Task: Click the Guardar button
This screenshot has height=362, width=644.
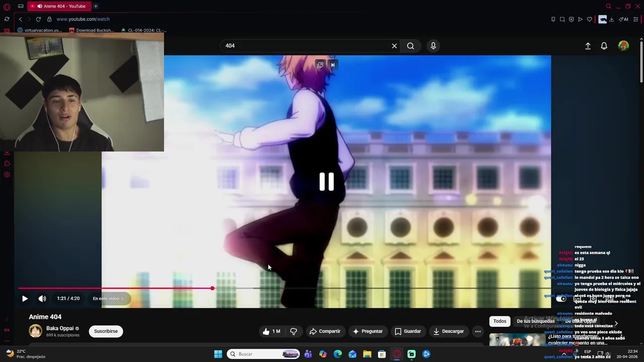Action: click(x=408, y=331)
